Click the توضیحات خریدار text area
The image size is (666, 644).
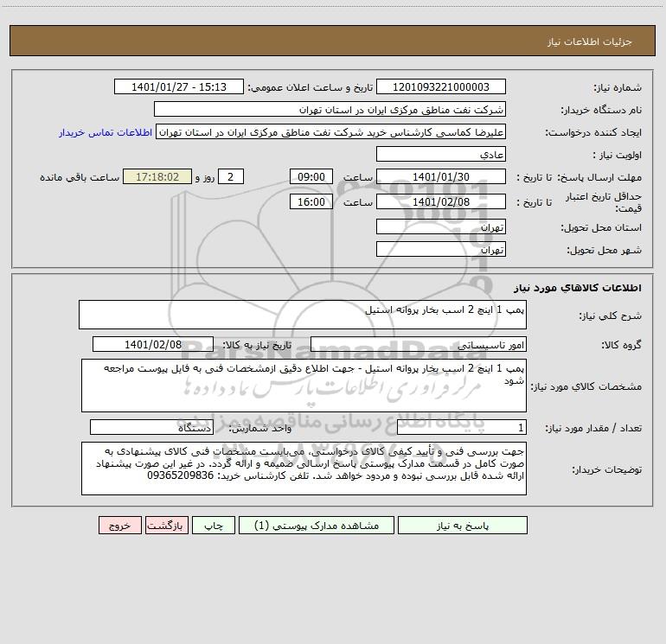pyautogui.click(x=304, y=469)
